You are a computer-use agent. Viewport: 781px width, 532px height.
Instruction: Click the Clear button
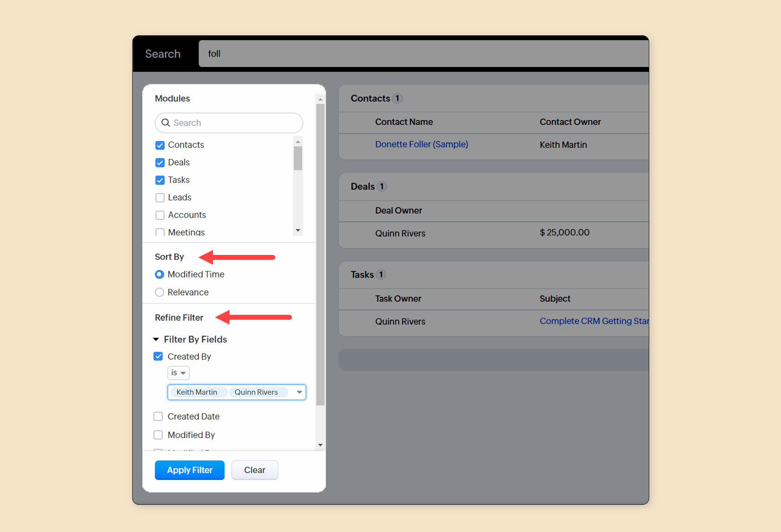(x=255, y=470)
